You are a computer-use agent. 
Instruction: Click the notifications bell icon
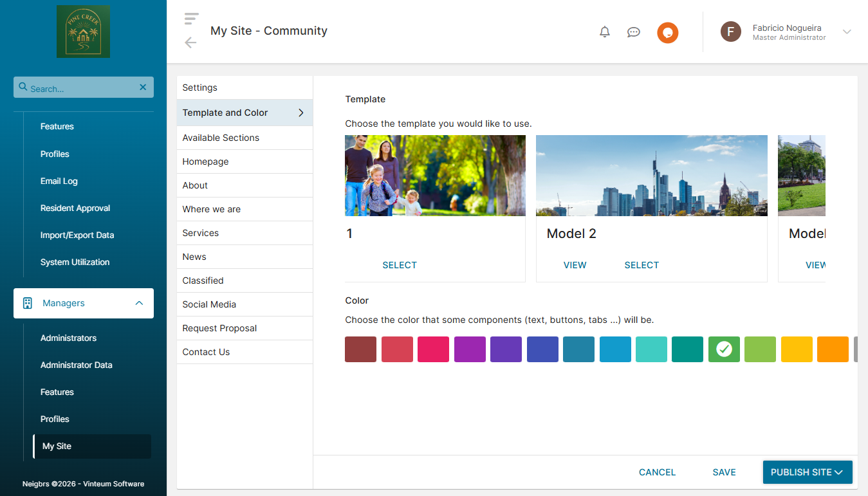604,32
